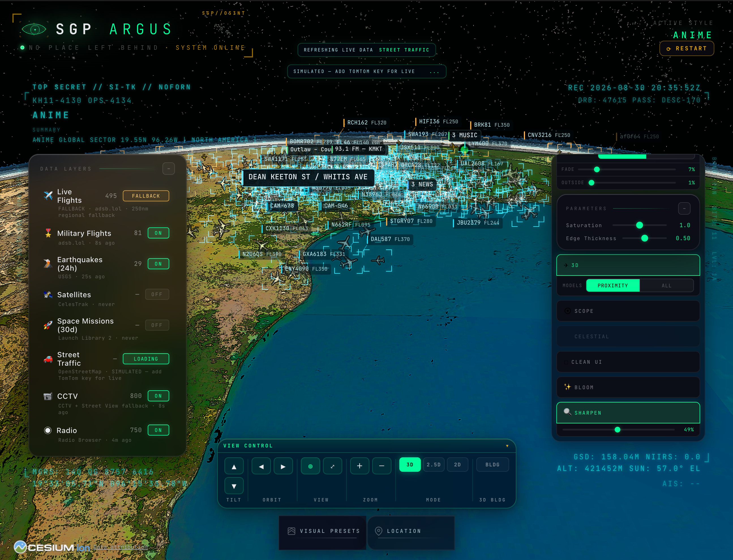This screenshot has height=560, width=733.
Task: Adjust the Outside slider handle
Action: click(591, 183)
